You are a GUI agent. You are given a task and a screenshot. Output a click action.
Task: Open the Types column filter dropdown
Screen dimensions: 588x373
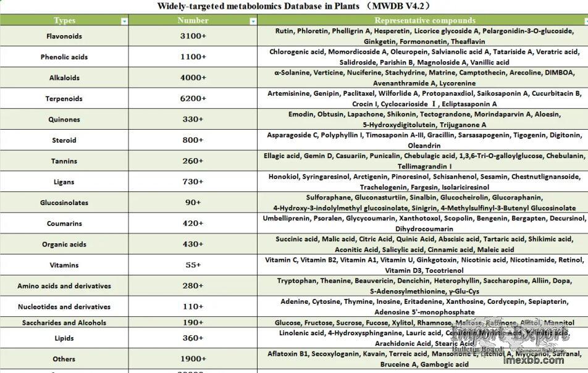click(x=125, y=21)
